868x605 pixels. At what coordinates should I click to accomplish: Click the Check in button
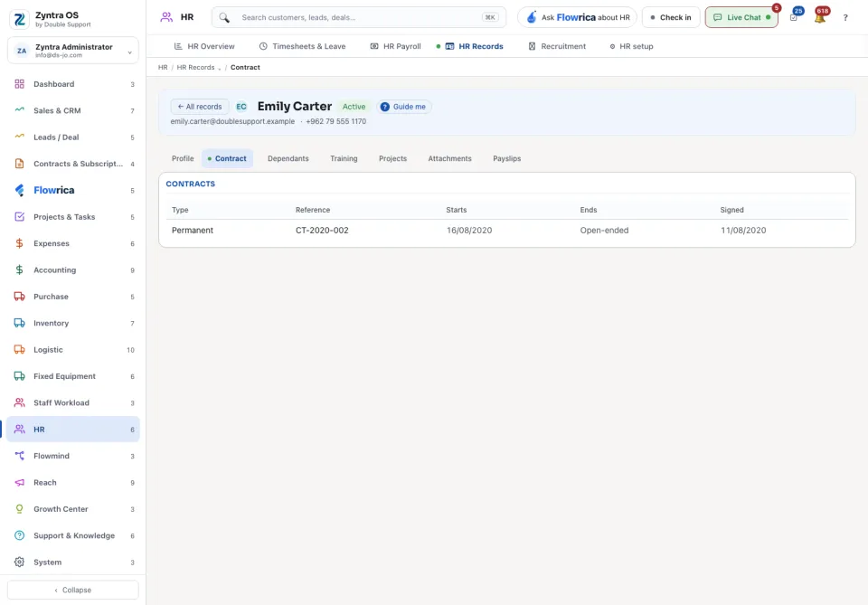(x=670, y=17)
